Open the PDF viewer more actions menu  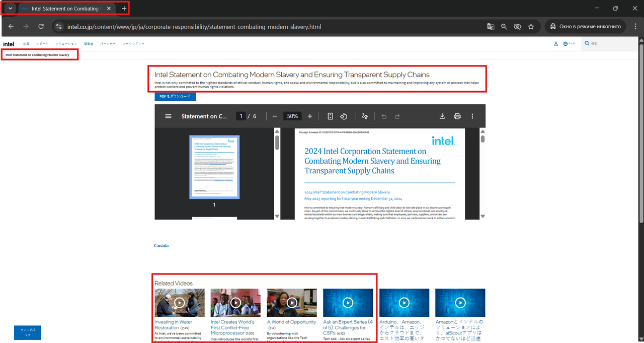[x=472, y=116]
